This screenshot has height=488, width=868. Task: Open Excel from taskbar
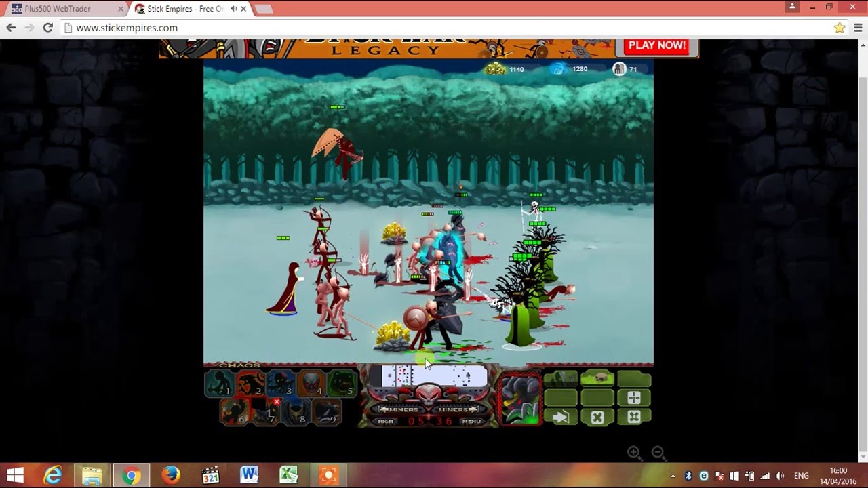pyautogui.click(x=290, y=475)
